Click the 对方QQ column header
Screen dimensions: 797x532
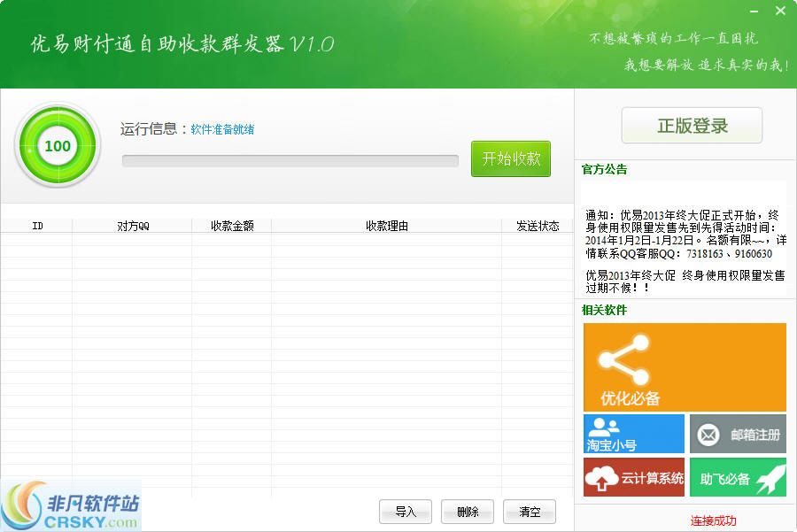tap(133, 226)
